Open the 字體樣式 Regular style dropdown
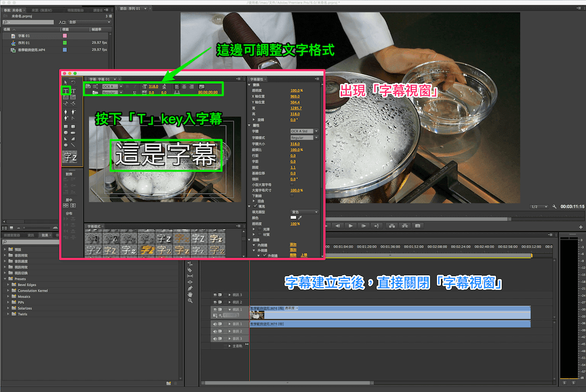Image resolution: width=586 pixels, height=392 pixels. pos(304,138)
